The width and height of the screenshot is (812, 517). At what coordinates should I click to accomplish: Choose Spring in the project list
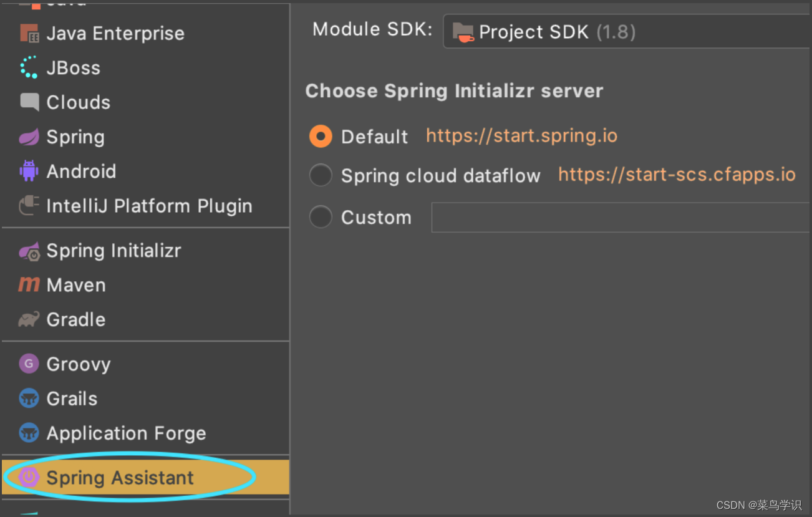click(146, 137)
